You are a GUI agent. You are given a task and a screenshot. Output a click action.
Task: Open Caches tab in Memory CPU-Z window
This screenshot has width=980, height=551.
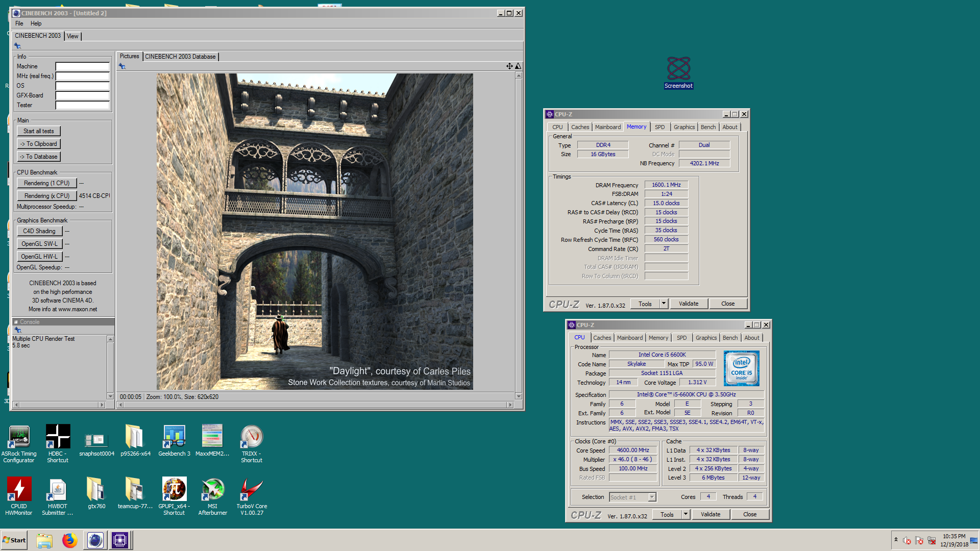[580, 127]
